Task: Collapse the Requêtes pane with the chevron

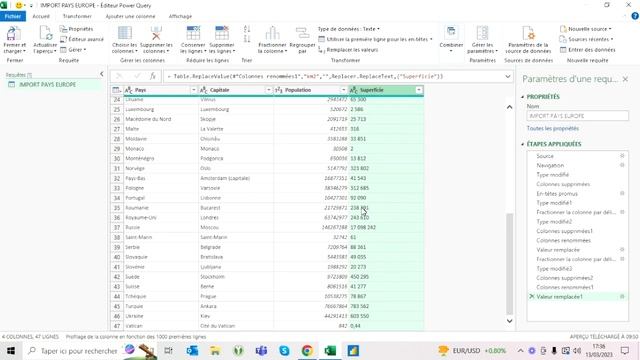Action: click(x=102, y=74)
